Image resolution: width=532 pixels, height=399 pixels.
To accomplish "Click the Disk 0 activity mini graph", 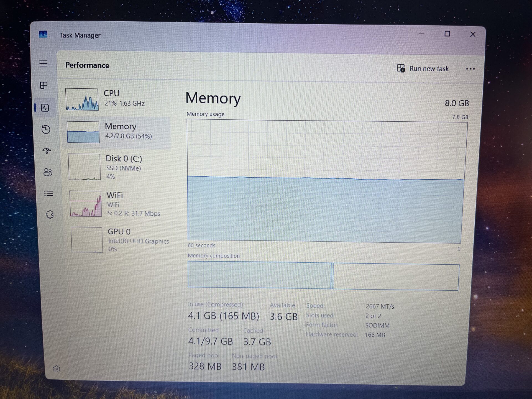I will click(x=84, y=167).
